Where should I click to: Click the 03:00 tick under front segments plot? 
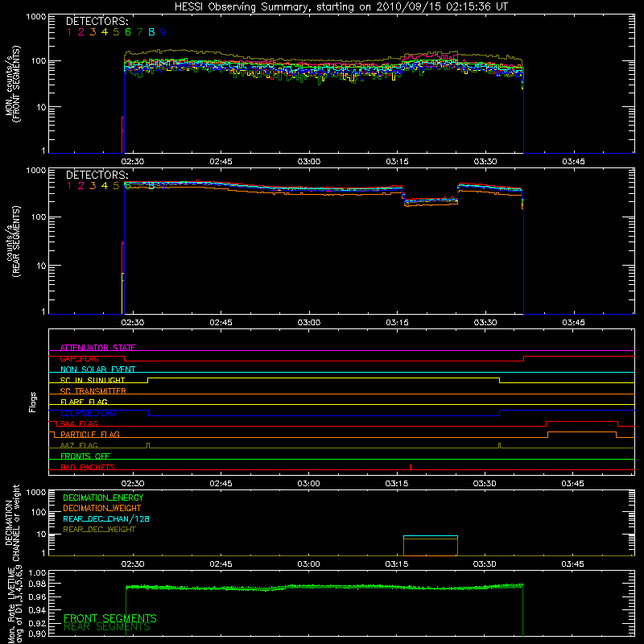(x=309, y=162)
